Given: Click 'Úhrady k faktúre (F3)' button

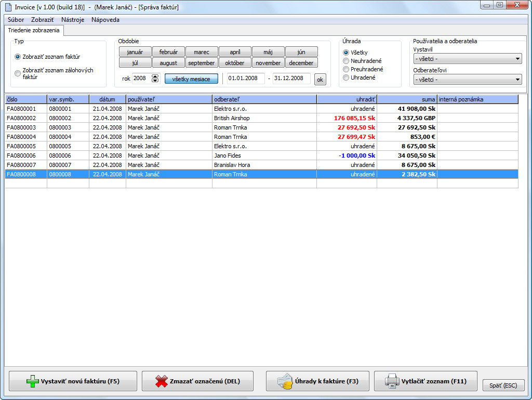Looking at the screenshot, I should tap(317, 381).
